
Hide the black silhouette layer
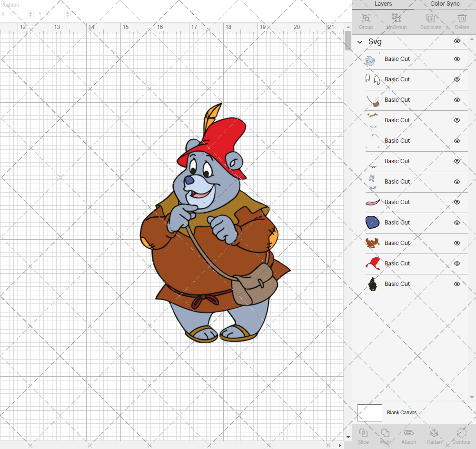pyautogui.click(x=457, y=284)
